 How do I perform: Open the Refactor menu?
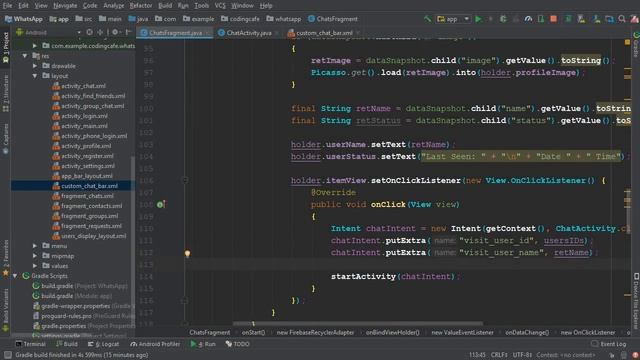point(141,5)
